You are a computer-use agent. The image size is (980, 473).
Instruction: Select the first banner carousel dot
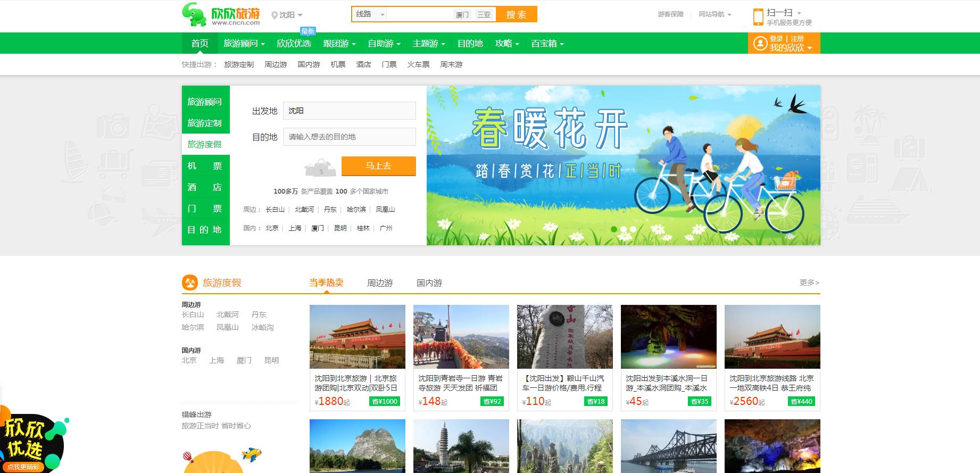point(614,229)
